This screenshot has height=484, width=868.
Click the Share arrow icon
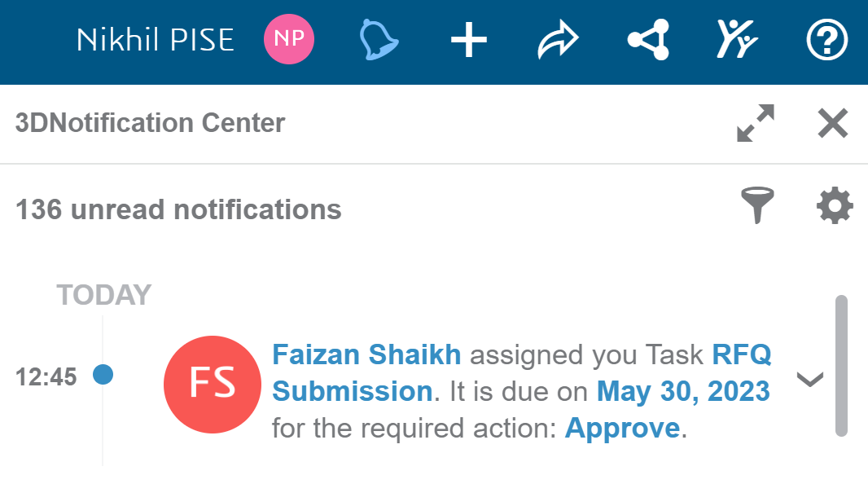pyautogui.click(x=558, y=39)
